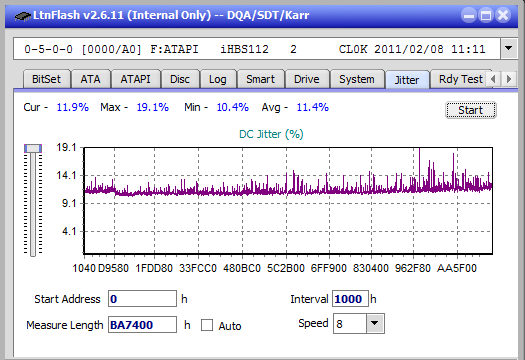Switch to the System tab
525x360 pixels.
(x=357, y=79)
